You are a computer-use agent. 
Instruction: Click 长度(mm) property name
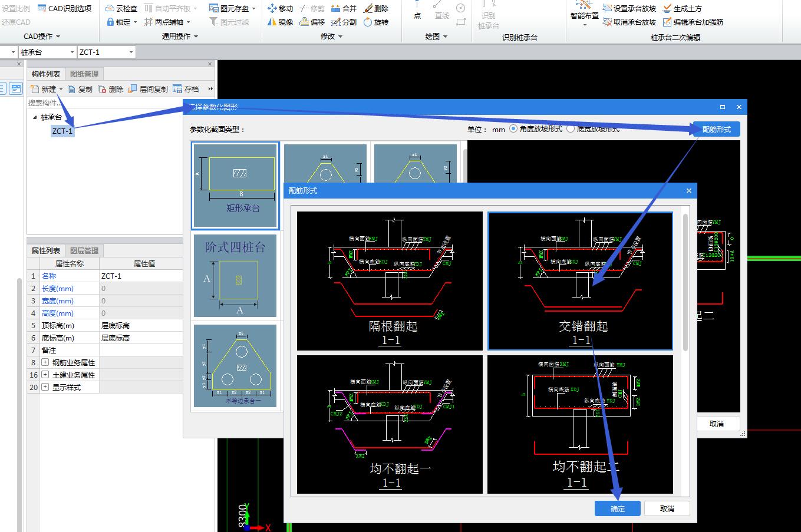click(x=57, y=288)
